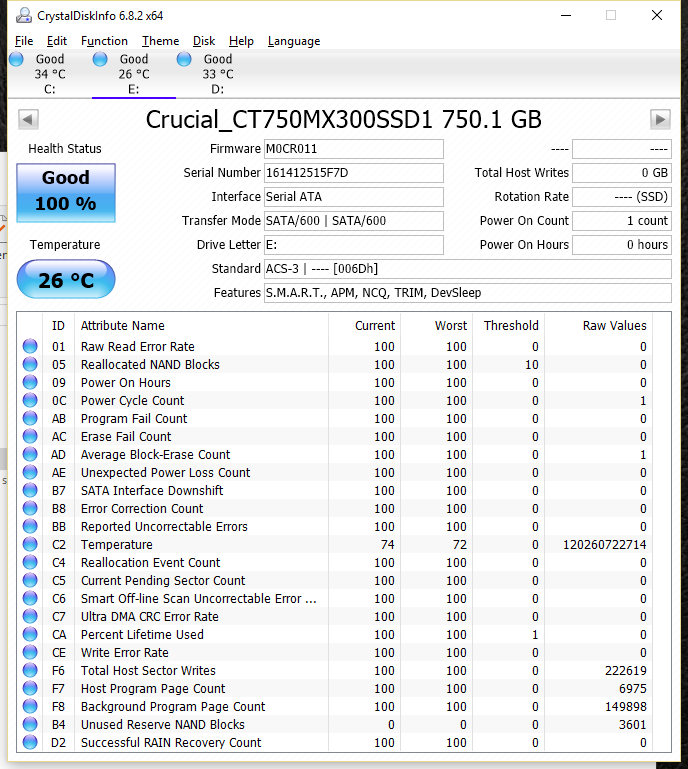
Task: Click status orb of Power Cycle Count row
Action: point(30,400)
